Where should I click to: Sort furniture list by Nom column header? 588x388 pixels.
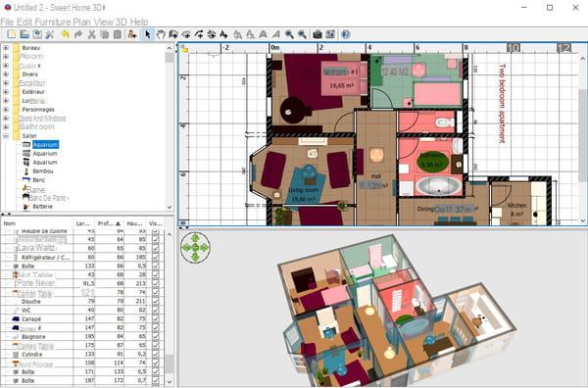click(37, 223)
